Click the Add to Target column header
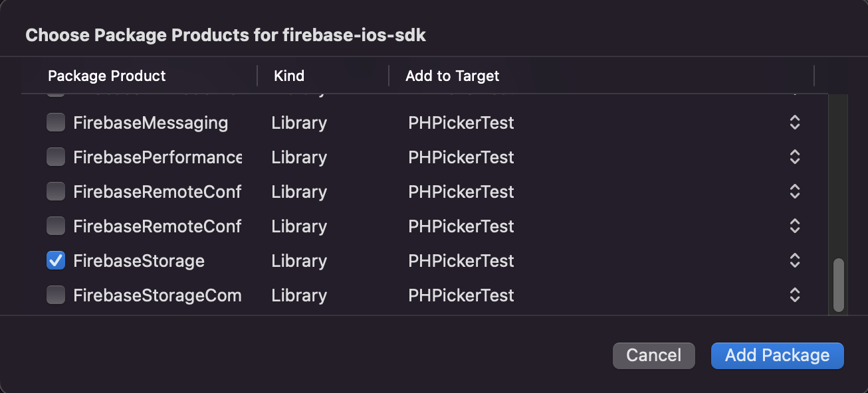Screen dimensions: 868x393 click(x=453, y=76)
